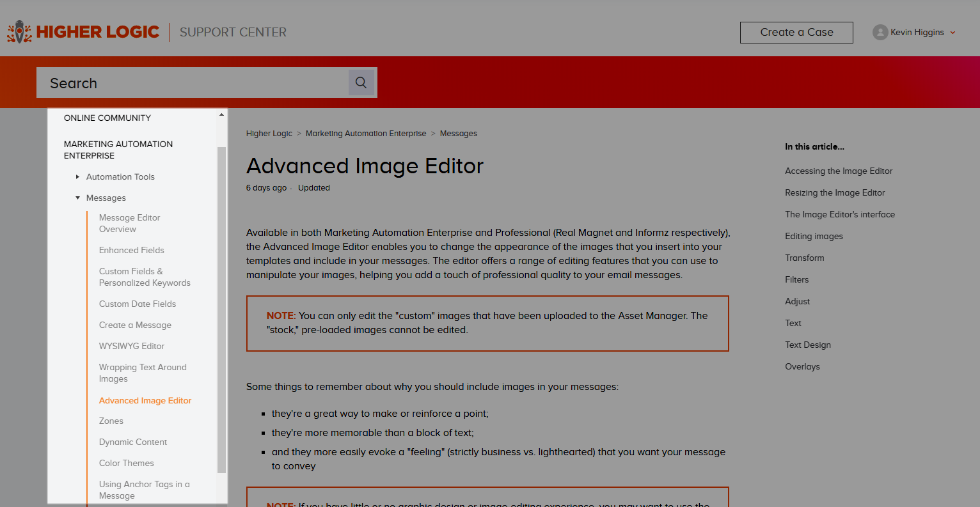
Task: Click Marketing Automation Enterprise breadcrumb
Action: [366, 134]
